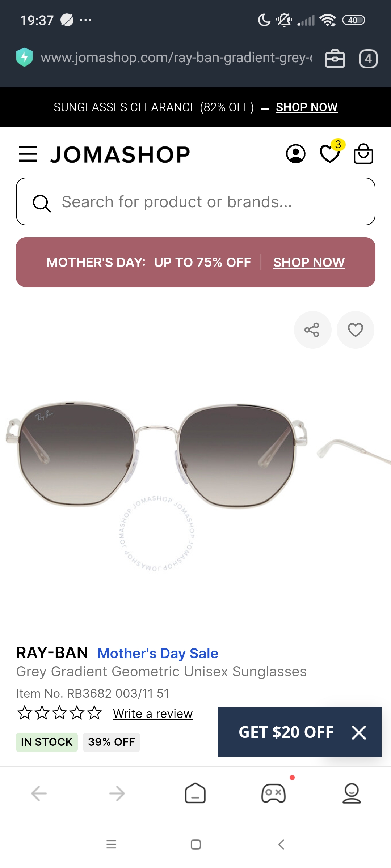
Task: Open browser games controller icon
Action: pos(273,793)
